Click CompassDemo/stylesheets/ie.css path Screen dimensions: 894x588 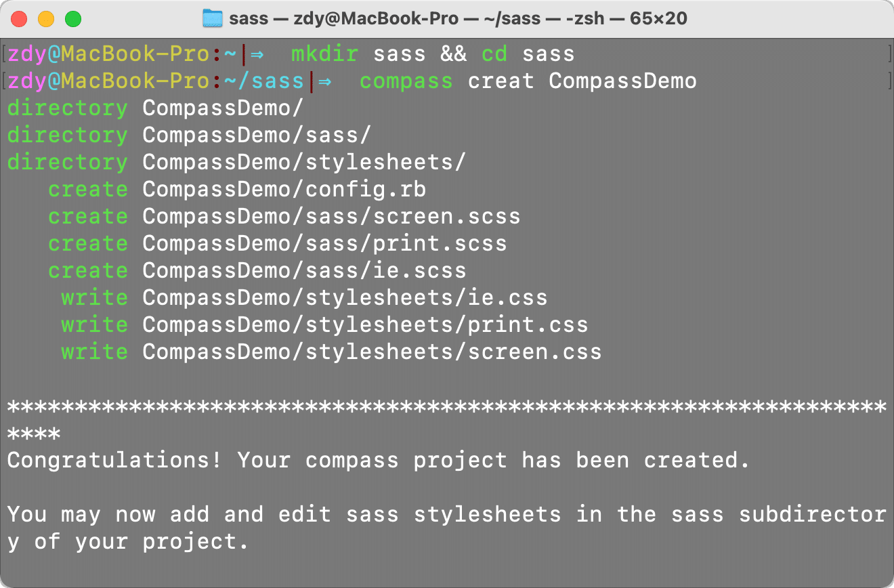pos(345,298)
